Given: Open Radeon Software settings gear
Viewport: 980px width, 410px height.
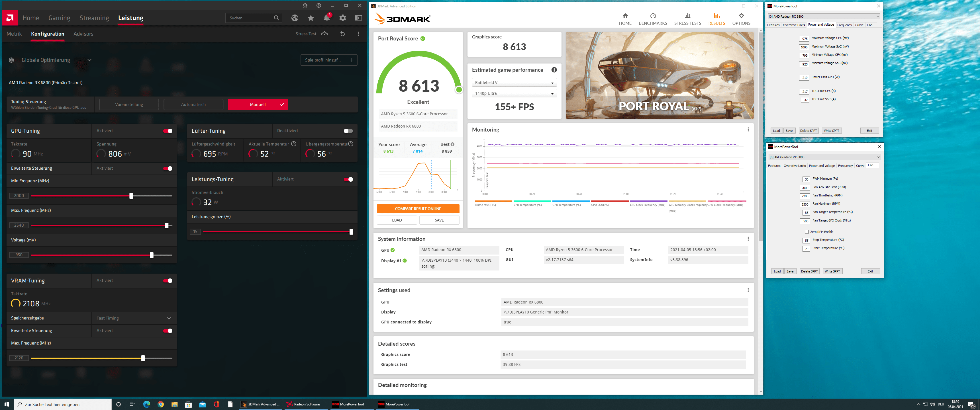Looking at the screenshot, I should 343,18.
